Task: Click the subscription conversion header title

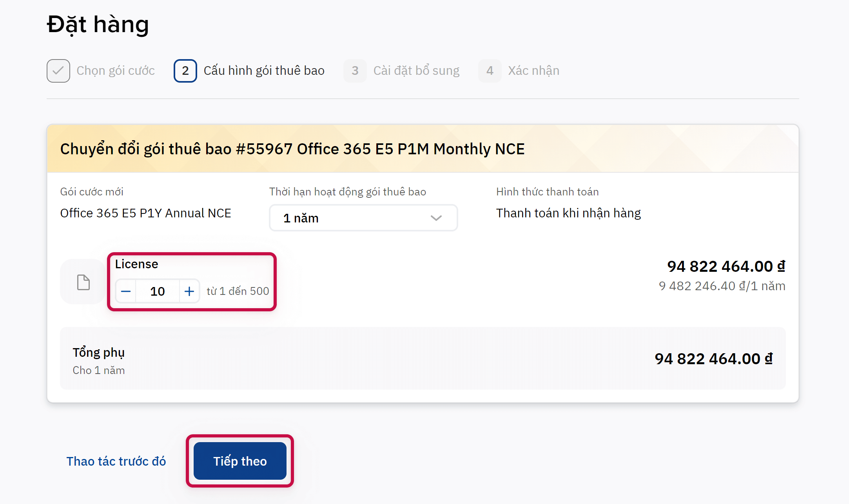Action: [292, 149]
